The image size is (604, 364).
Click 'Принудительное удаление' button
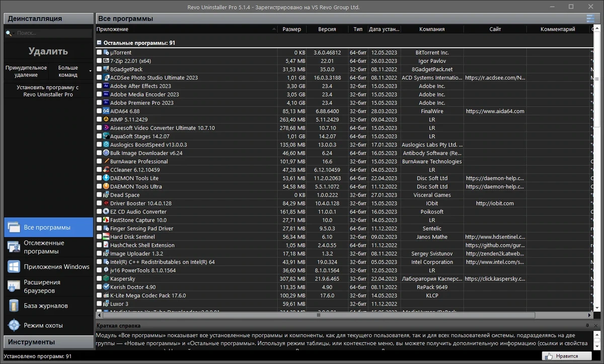point(26,71)
